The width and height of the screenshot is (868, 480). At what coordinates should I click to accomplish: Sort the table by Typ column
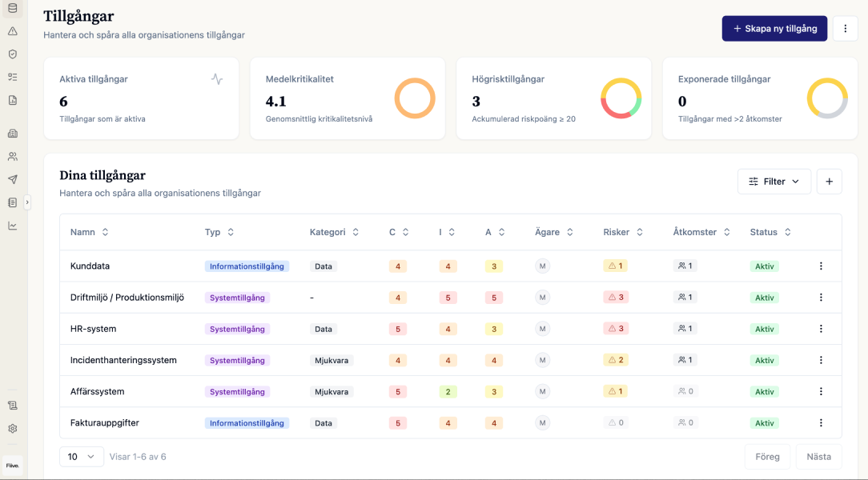[x=219, y=232]
